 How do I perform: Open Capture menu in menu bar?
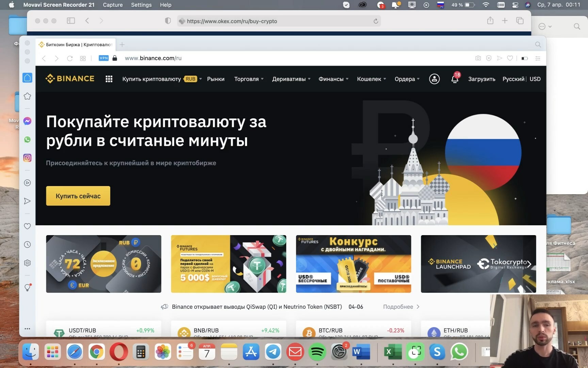[113, 5]
